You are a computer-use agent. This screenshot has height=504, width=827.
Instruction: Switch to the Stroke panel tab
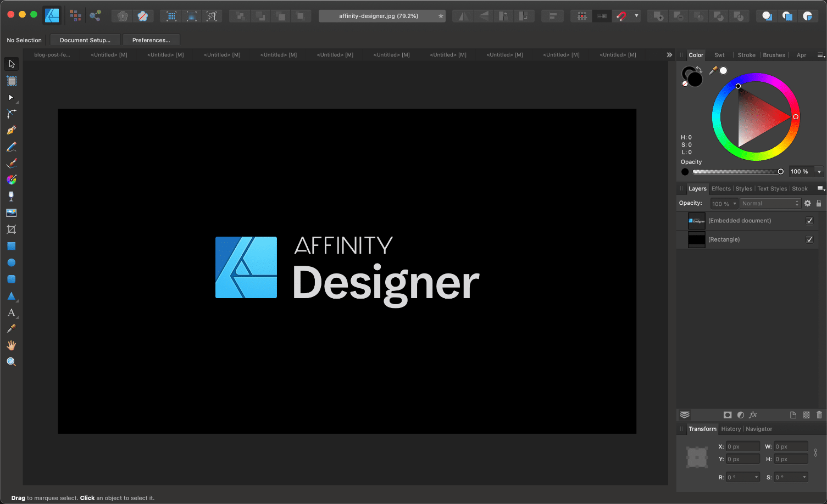(746, 55)
